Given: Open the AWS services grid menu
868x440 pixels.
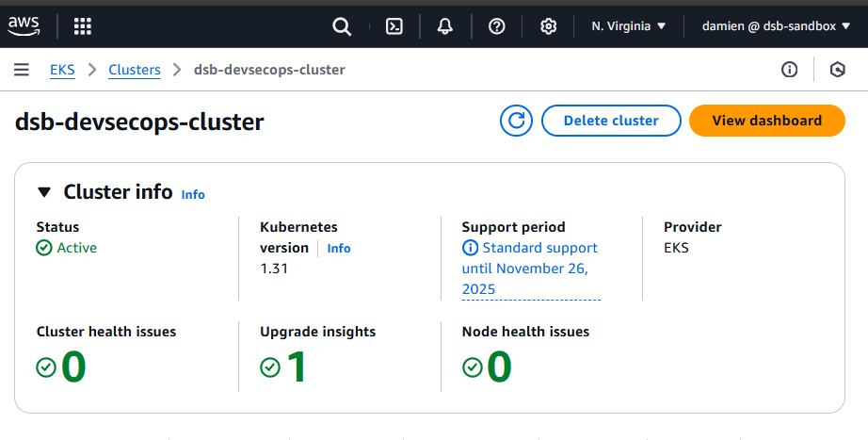Looking at the screenshot, I should 83,26.
